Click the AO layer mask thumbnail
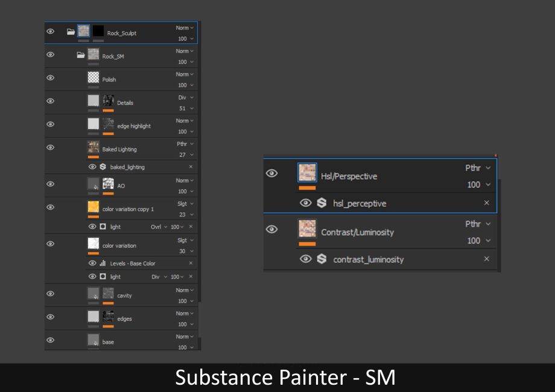Viewport: 555px width, 392px height. coord(109,183)
